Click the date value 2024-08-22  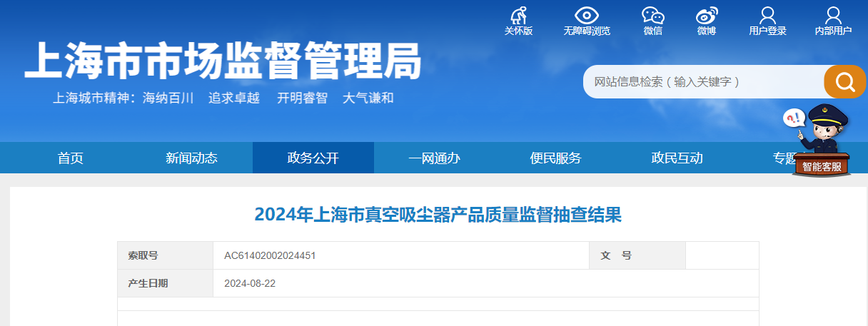pyautogui.click(x=250, y=283)
